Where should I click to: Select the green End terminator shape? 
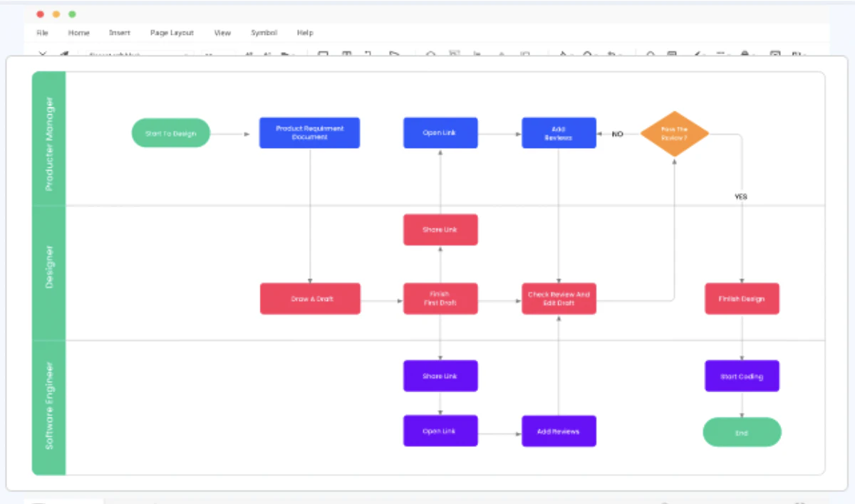[x=742, y=432]
